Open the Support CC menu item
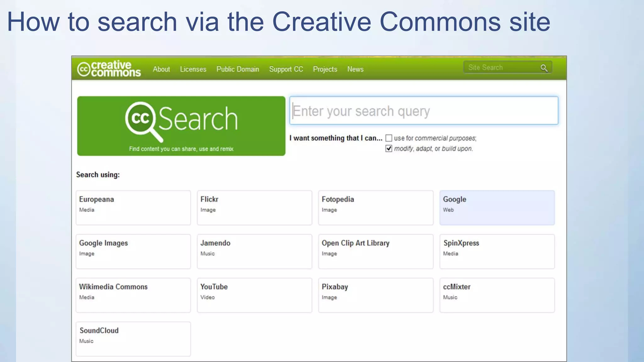 click(x=286, y=69)
